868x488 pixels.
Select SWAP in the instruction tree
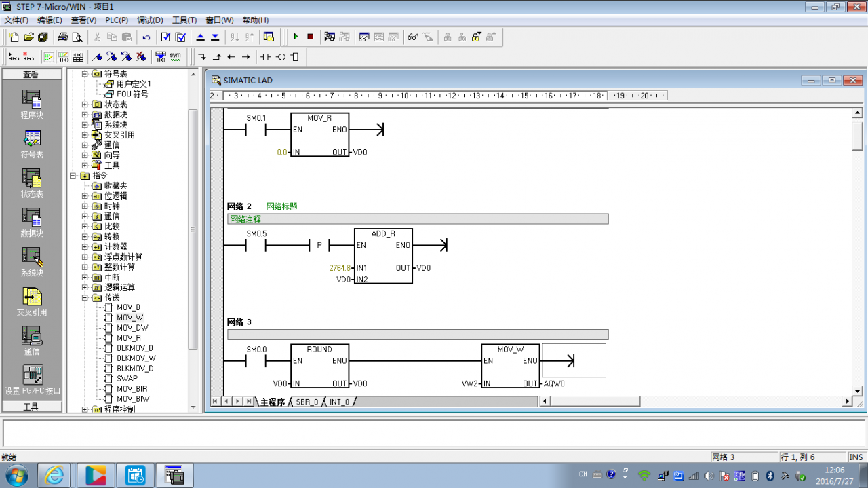click(127, 379)
